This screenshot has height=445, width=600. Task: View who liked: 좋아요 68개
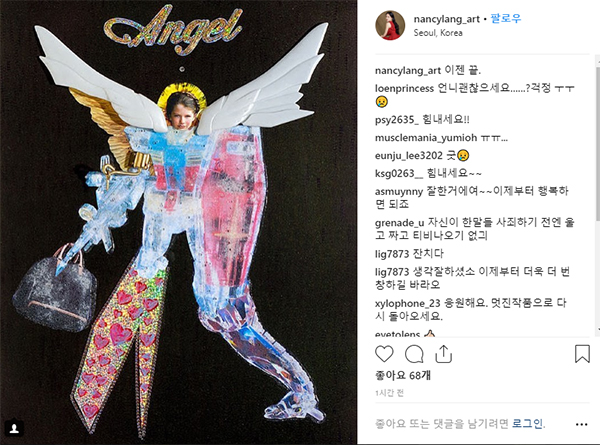coord(403,375)
